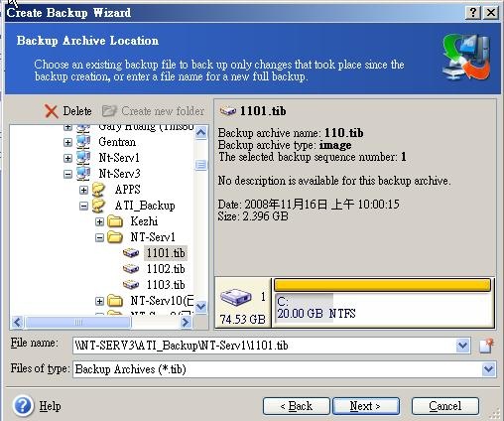Click the NT-Serv1 folder icon
The image size is (504, 421).
click(115, 237)
